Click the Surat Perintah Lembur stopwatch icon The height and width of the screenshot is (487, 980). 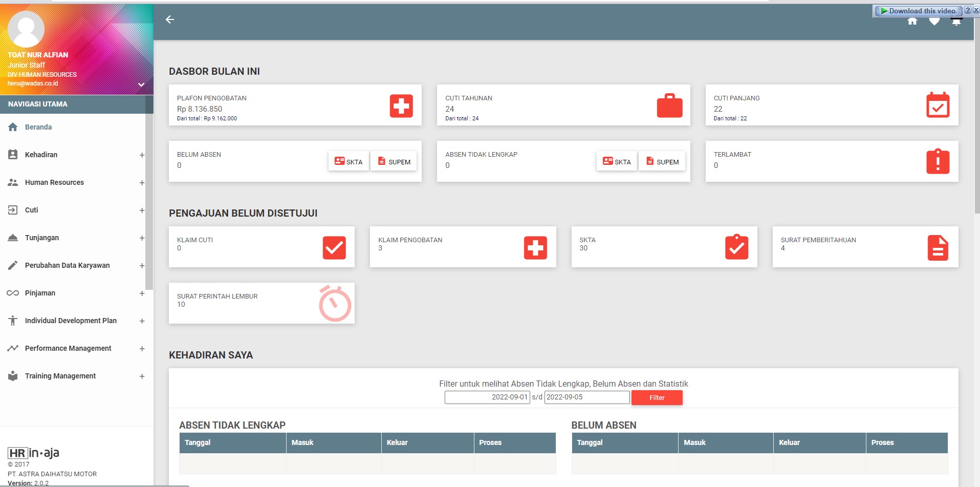pyautogui.click(x=335, y=304)
